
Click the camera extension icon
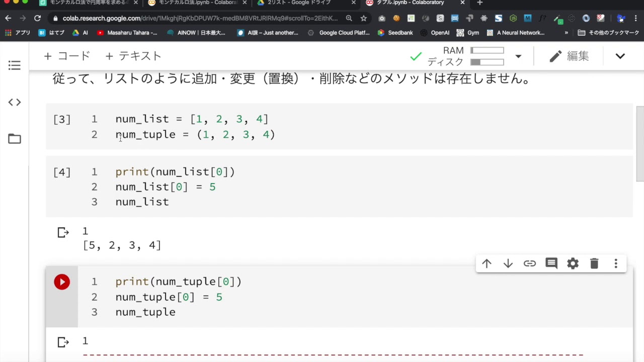[x=382, y=19]
